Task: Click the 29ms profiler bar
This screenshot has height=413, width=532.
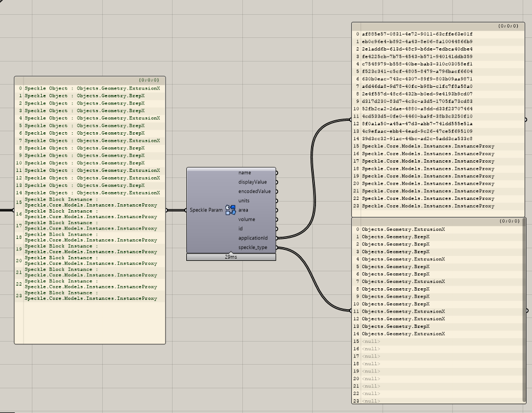Action: (231, 257)
